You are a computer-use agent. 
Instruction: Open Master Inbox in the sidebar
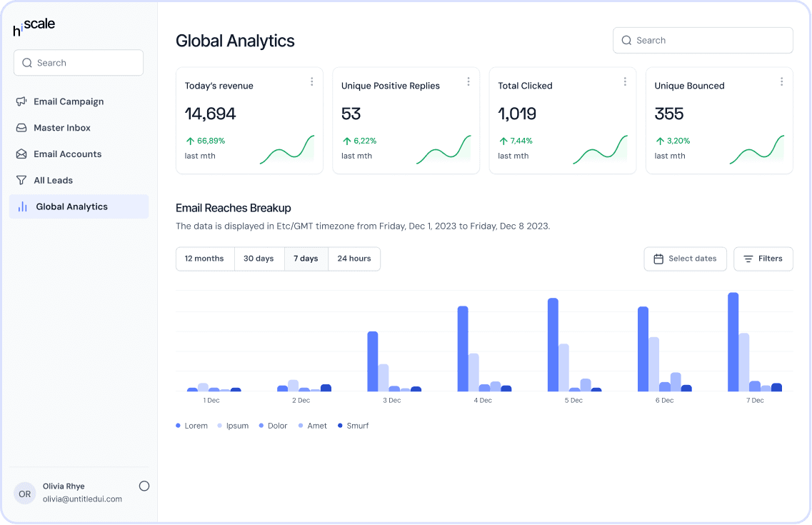79,128
